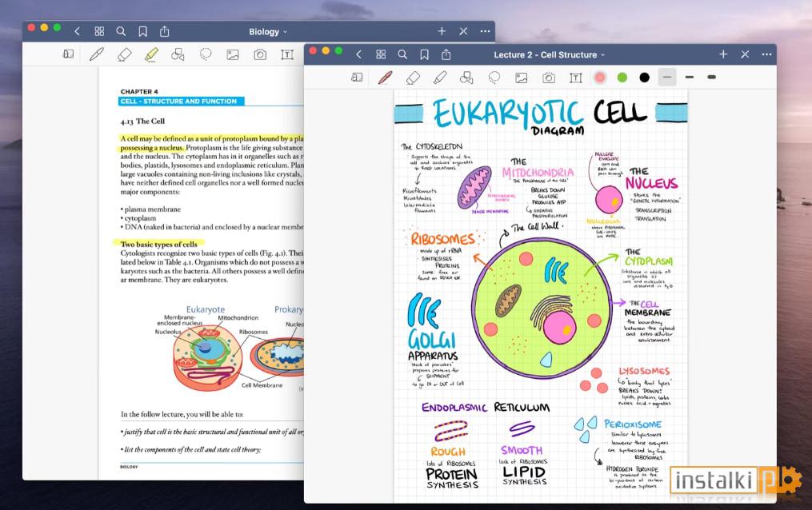Go back from Lecture 2 notebook
Screen dimensions: 812x510
point(358,54)
